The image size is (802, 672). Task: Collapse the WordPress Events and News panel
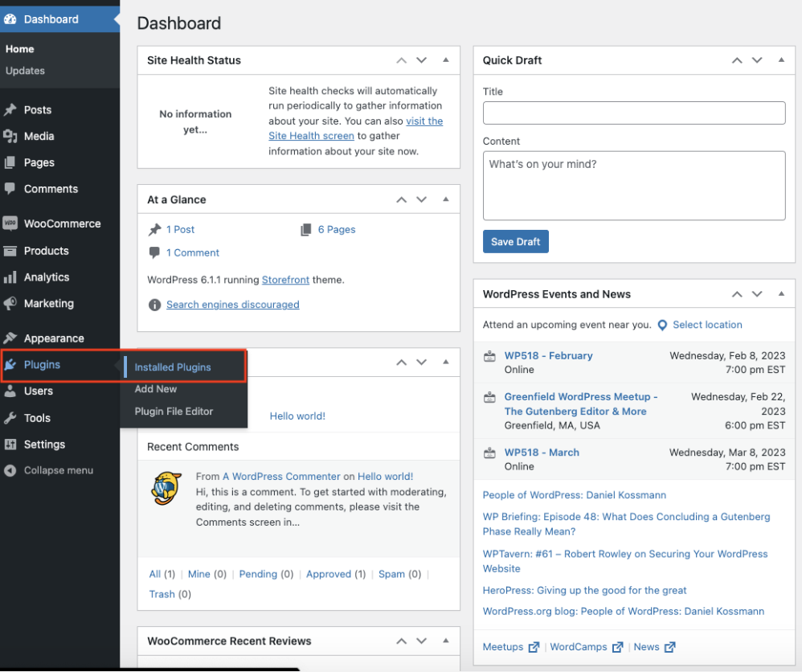click(x=782, y=293)
